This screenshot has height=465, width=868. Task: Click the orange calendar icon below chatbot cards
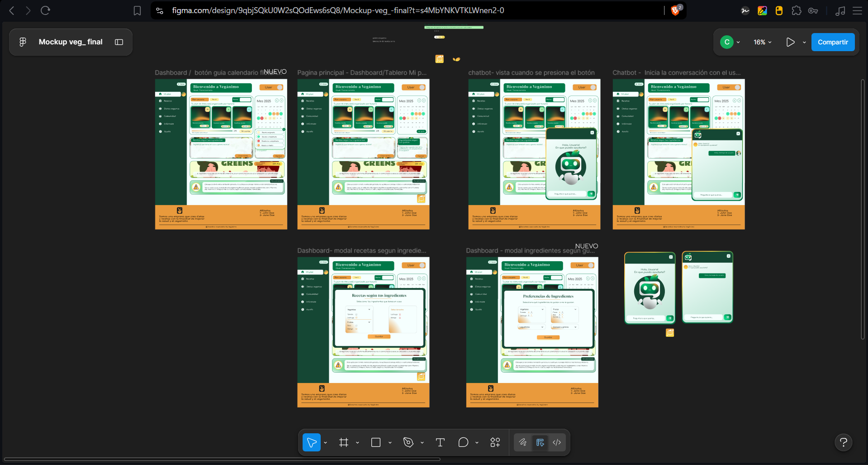[x=670, y=333]
